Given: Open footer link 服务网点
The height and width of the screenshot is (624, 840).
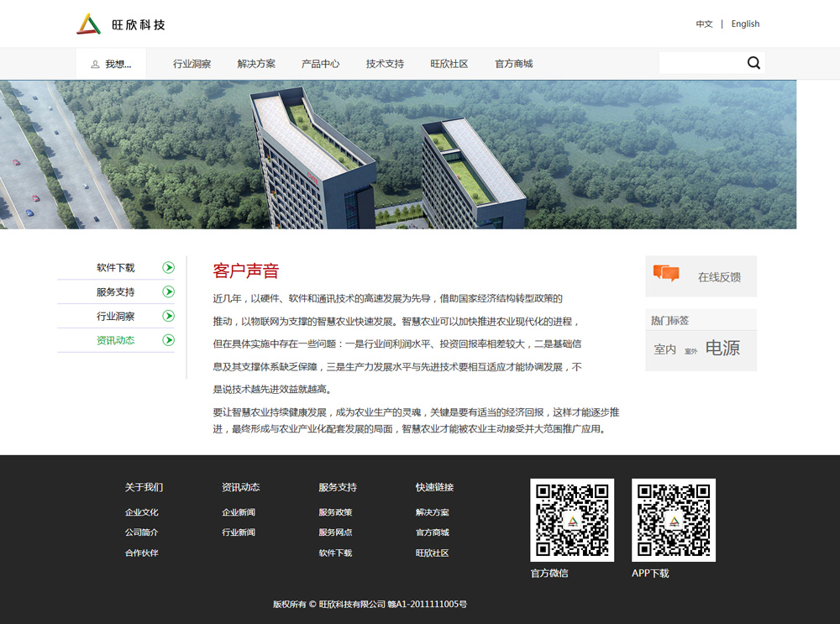Looking at the screenshot, I should coord(335,532).
